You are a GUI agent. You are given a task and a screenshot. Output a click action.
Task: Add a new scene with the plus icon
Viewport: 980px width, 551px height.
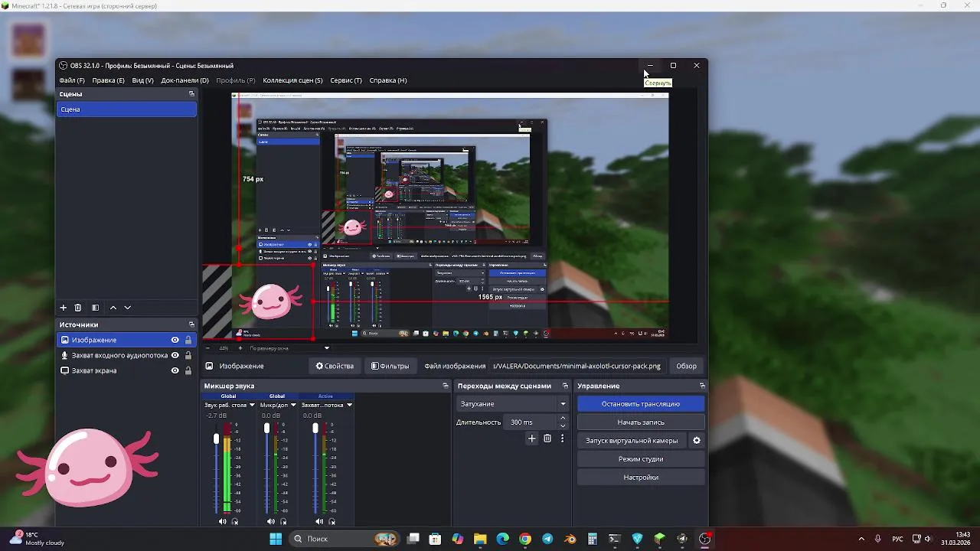(64, 308)
